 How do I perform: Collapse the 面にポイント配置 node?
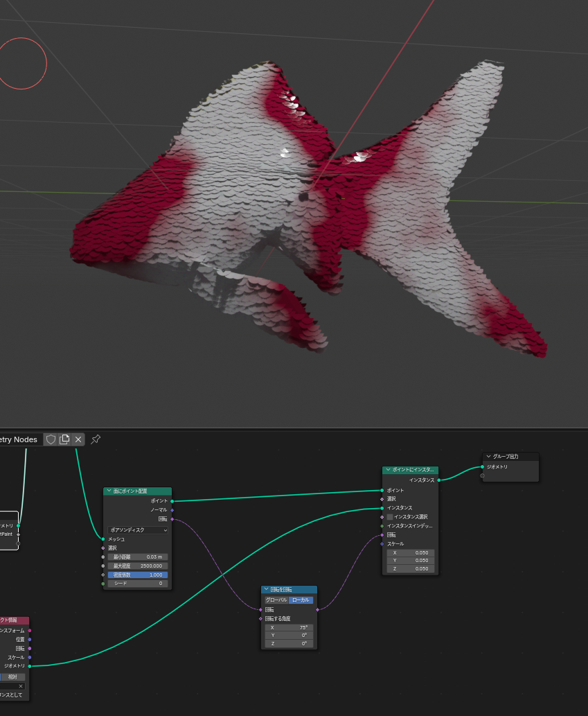tap(109, 491)
